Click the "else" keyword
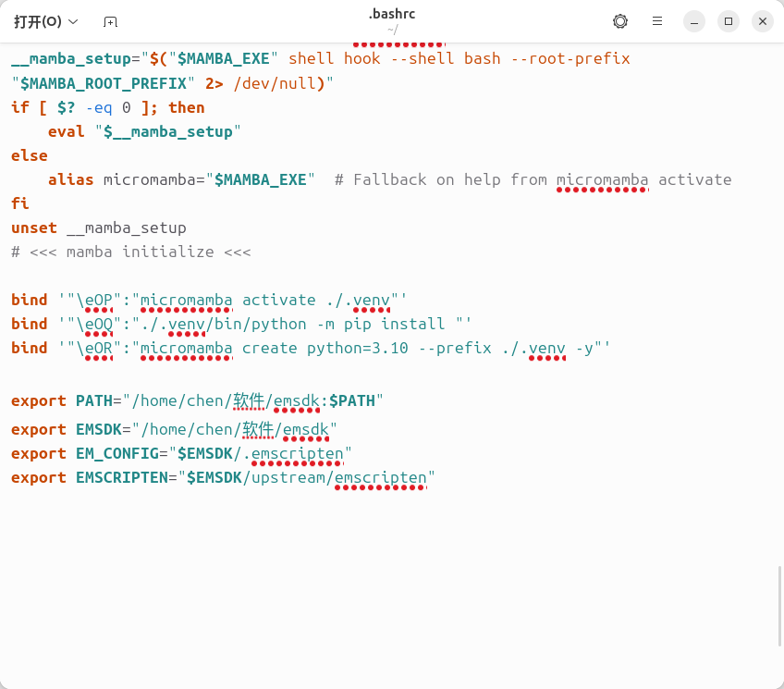The width and height of the screenshot is (784, 689). click(x=30, y=155)
